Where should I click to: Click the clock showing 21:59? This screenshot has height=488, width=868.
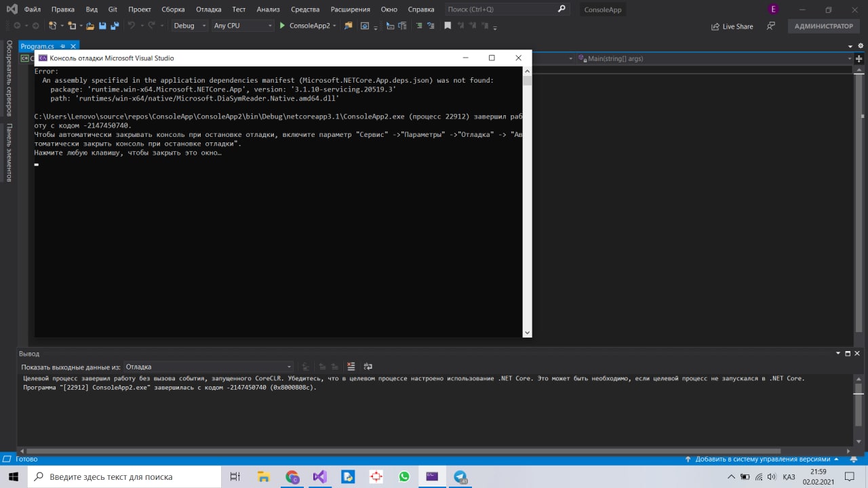coord(818,472)
